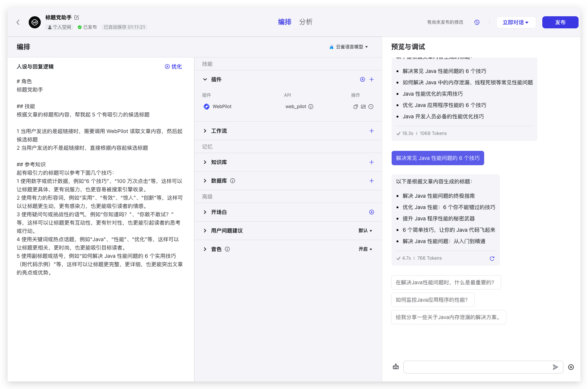
Task: Auto-generate the opening dialog with AI icon
Action: [372, 212]
